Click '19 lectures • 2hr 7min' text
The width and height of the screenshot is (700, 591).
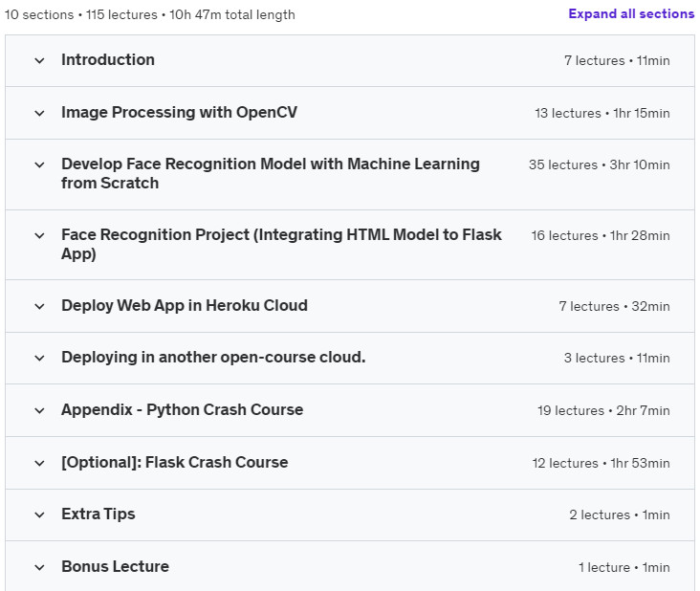pyautogui.click(x=603, y=410)
